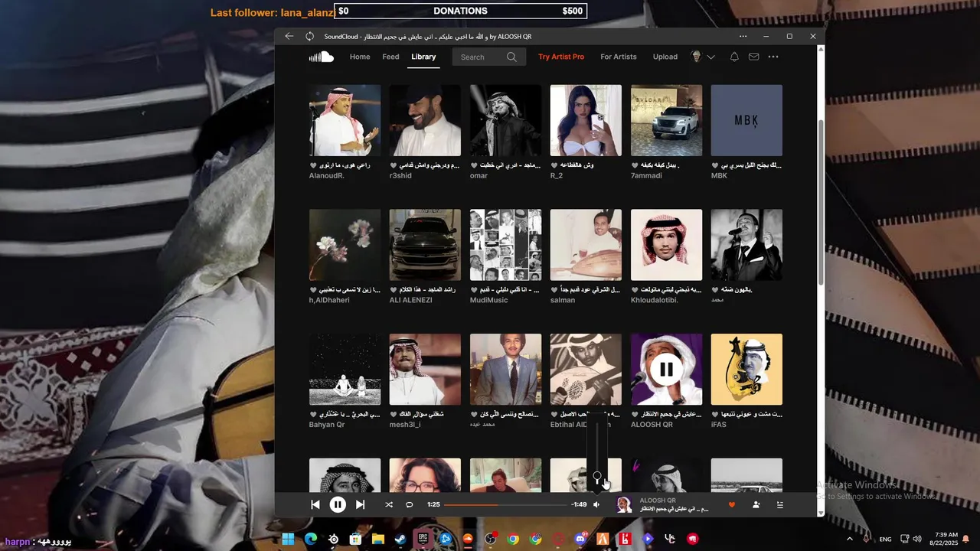Toggle like on the MBK track

[714, 165]
